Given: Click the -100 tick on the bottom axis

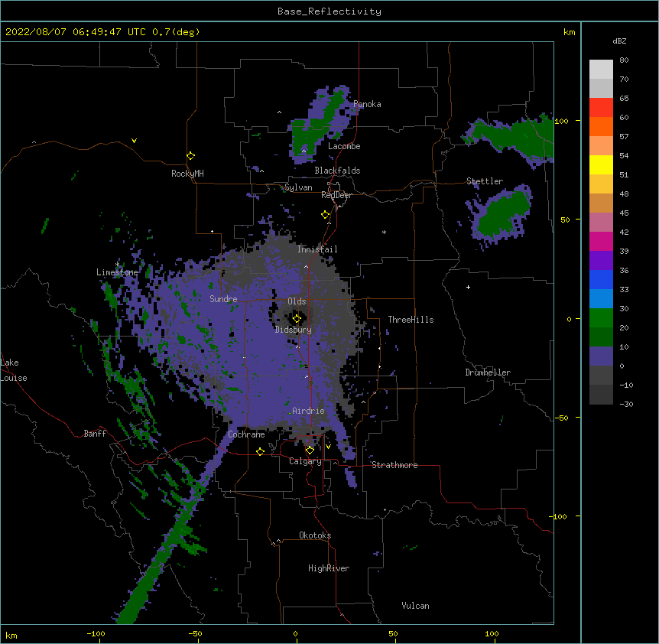Looking at the screenshot, I should coord(96,633).
